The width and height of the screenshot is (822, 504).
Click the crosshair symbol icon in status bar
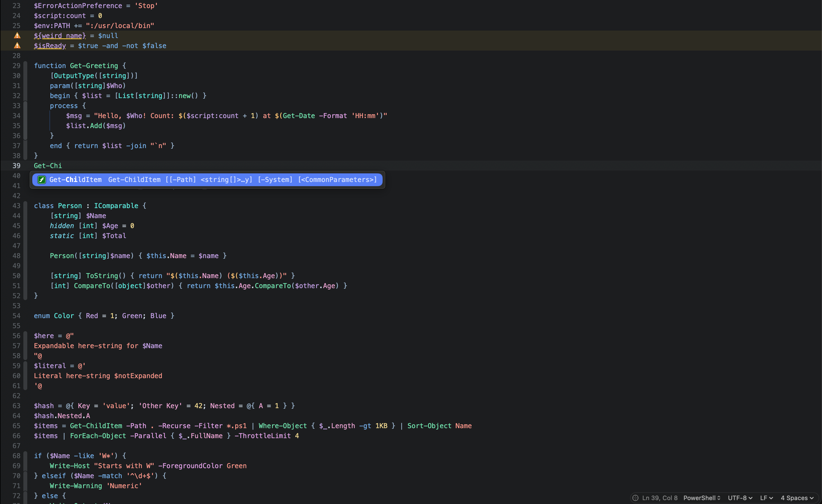635,498
